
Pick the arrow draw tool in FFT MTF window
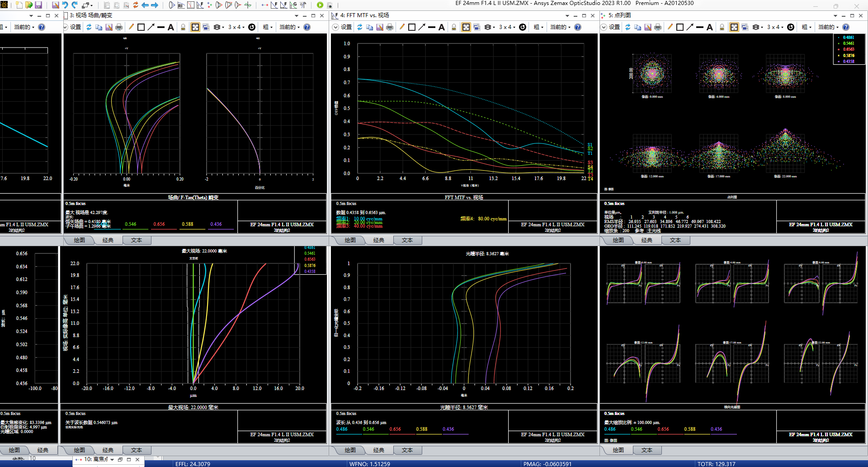pos(422,27)
